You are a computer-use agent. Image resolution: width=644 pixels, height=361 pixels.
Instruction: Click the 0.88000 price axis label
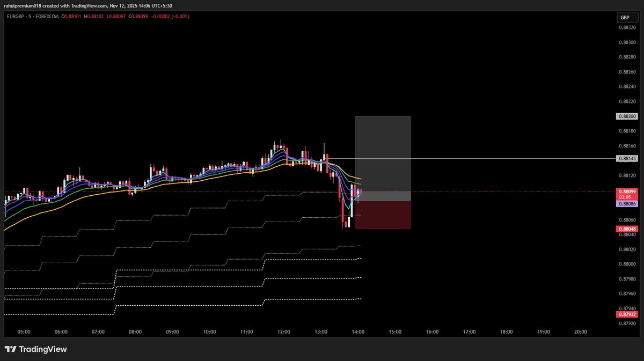627,264
